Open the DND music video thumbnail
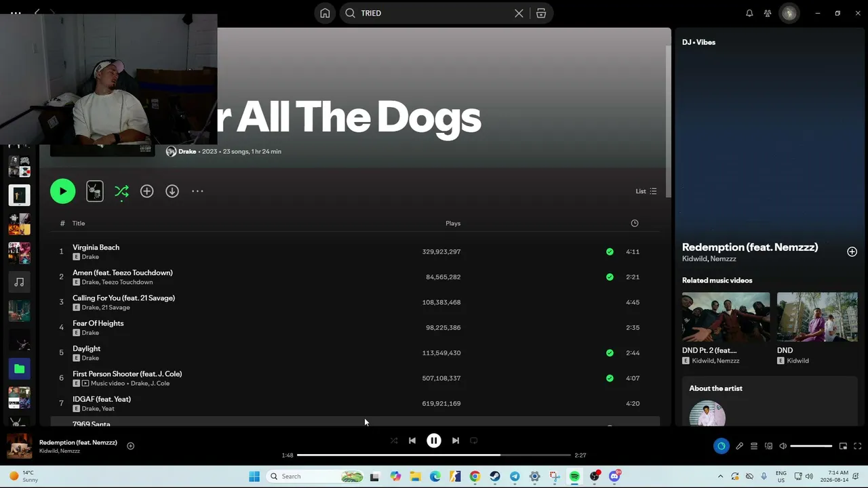Image resolution: width=868 pixels, height=488 pixels. pos(817,317)
